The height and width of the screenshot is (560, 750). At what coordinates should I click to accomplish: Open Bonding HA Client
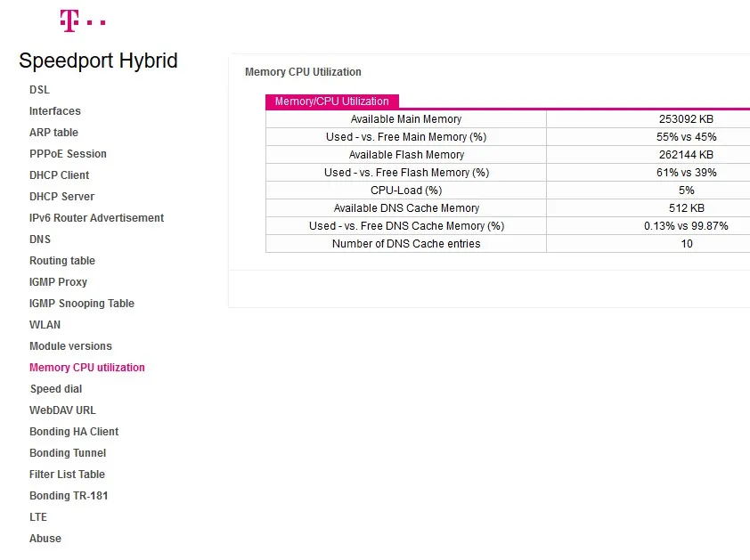74,432
